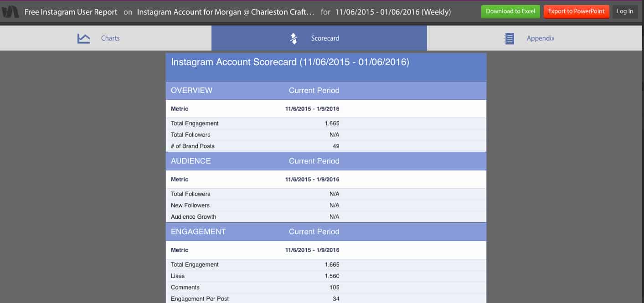
Task: Click the Likes row label
Action: [x=178, y=276]
